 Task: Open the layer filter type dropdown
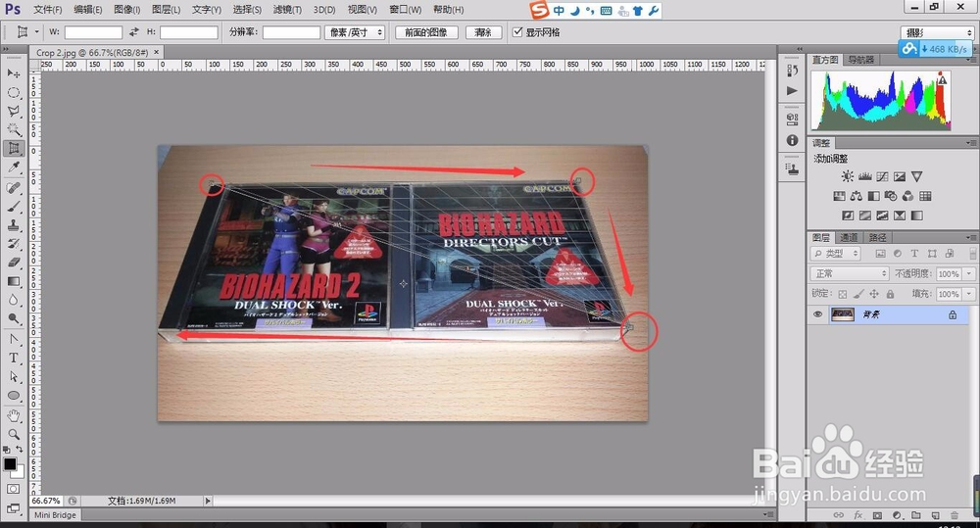pos(836,254)
